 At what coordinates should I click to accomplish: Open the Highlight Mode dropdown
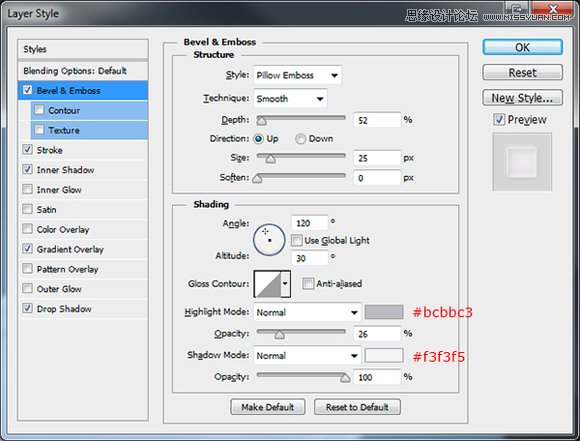click(307, 312)
